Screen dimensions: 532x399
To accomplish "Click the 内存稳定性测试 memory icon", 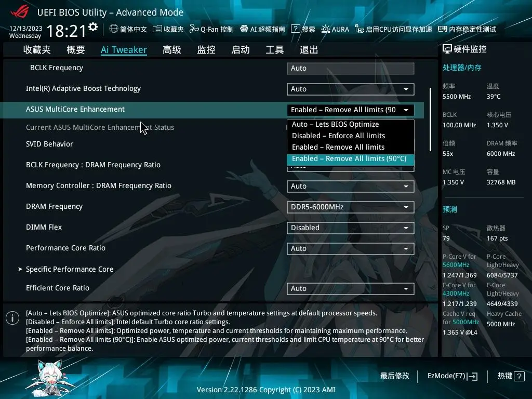I will [x=443, y=29].
